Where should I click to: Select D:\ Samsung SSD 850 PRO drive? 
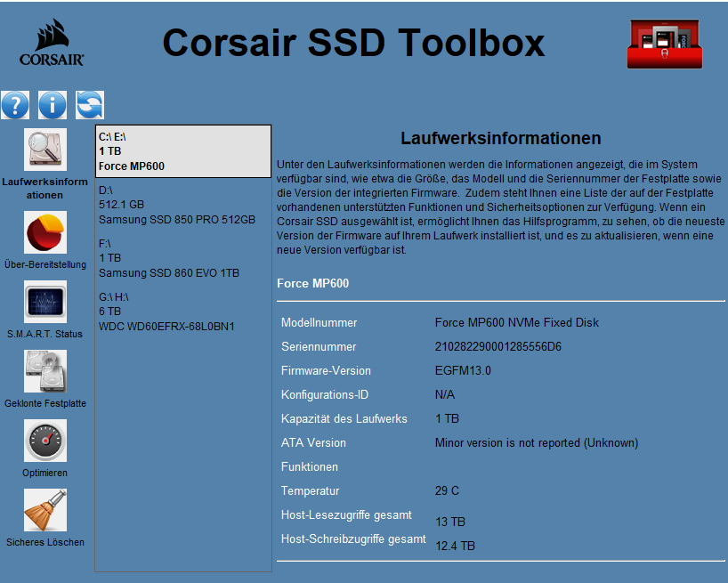183,205
